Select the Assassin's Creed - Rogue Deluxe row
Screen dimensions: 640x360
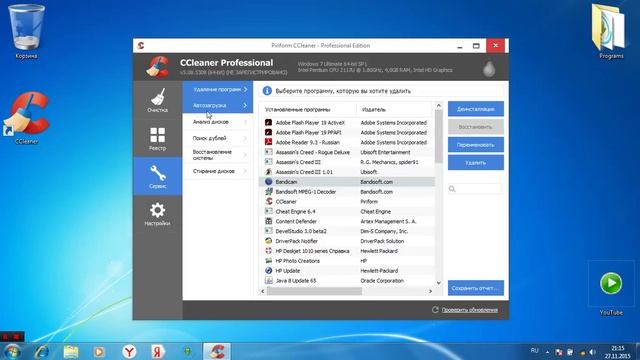coord(347,152)
